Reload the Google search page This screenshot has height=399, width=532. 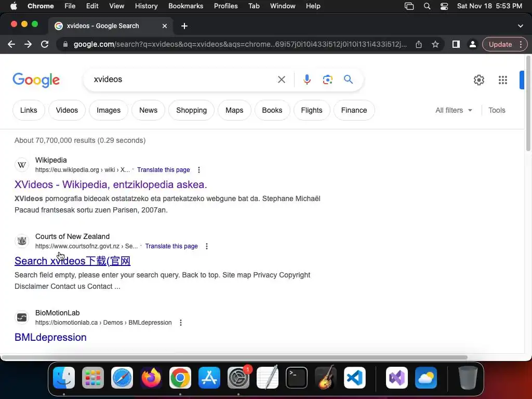click(x=45, y=45)
